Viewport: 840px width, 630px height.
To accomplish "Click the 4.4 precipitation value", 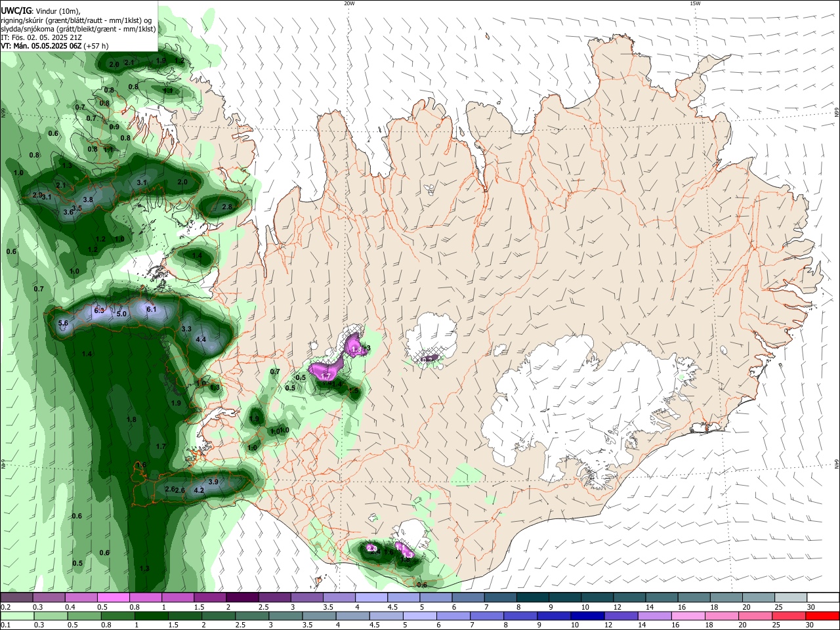I will [x=201, y=339].
